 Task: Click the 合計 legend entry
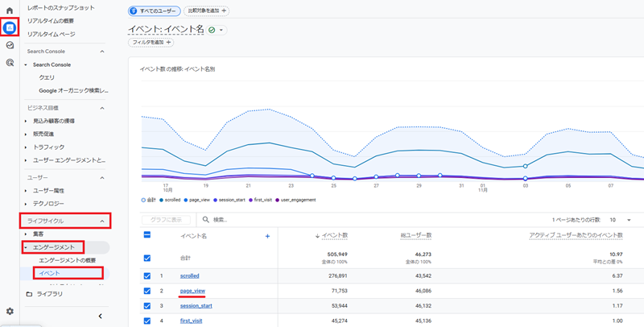[x=148, y=200]
